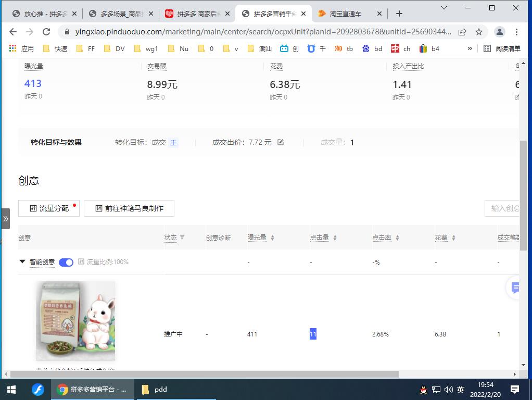Screen dimensions: 532x400
Task: Toggle the 智能创意 switch
Action: (66, 262)
